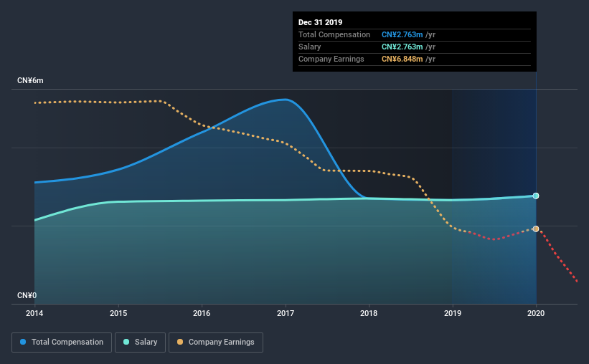The image size is (589, 364).
Task: Click Company Earnings value CN¥6.848m in tooltip
Action: (x=402, y=59)
